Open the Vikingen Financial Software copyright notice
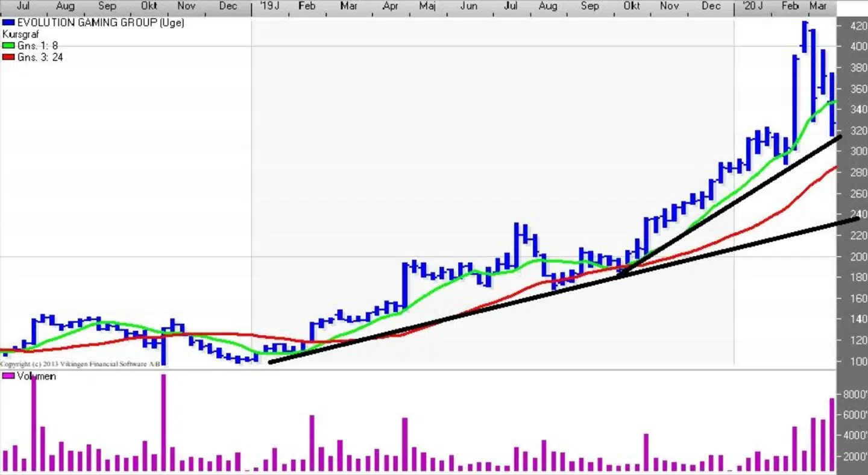 point(80,364)
